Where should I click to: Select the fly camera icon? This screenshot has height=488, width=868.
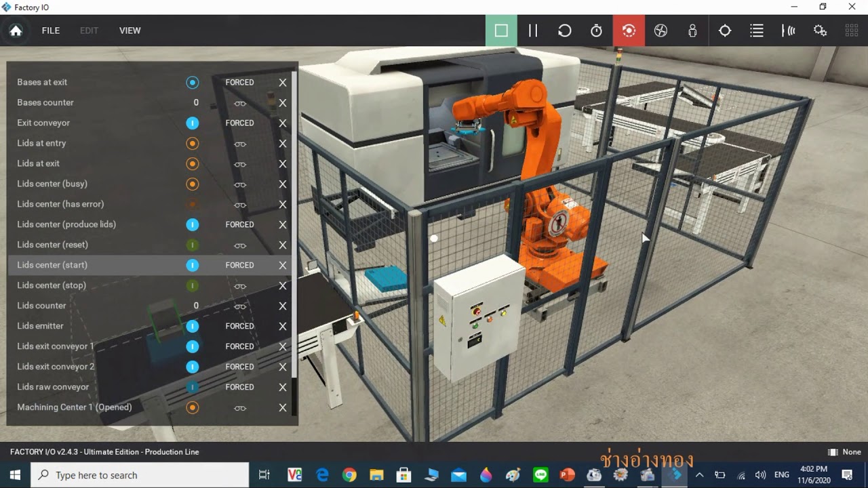coord(660,30)
